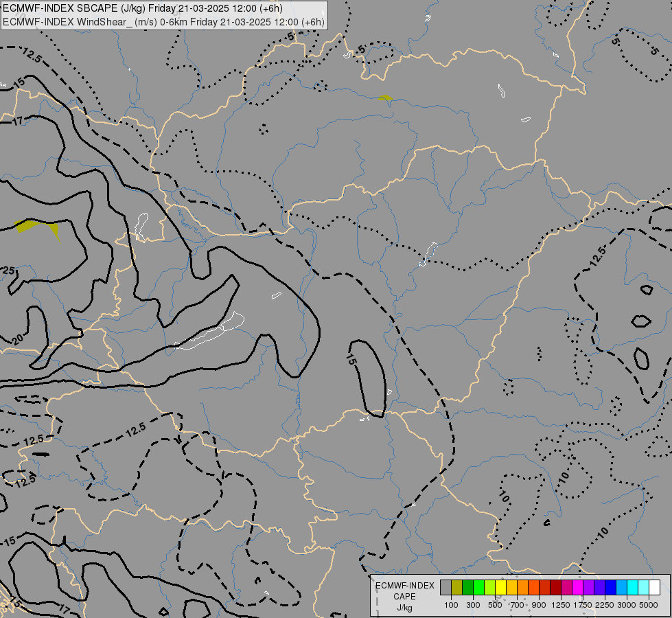The width and height of the screenshot is (672, 618).
Task: Click the '1750' legend value
Action: click(583, 605)
